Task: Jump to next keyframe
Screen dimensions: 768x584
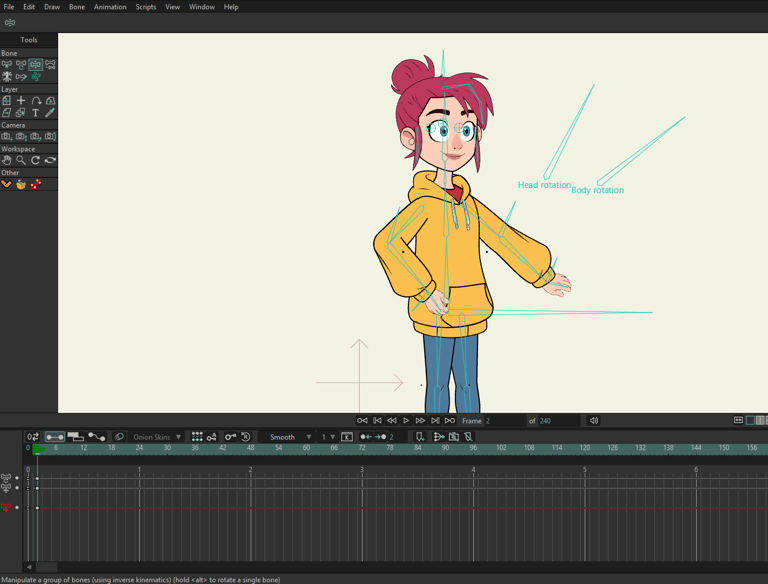Action: pos(435,420)
